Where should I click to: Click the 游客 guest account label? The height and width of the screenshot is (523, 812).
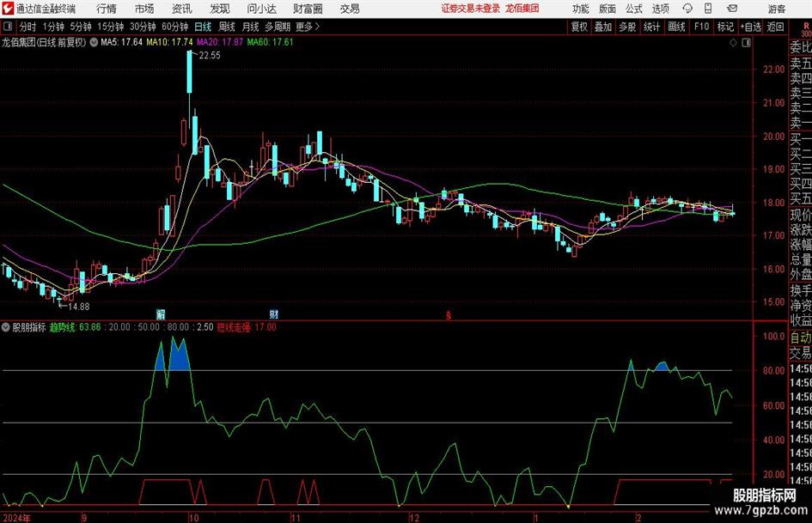[777, 9]
